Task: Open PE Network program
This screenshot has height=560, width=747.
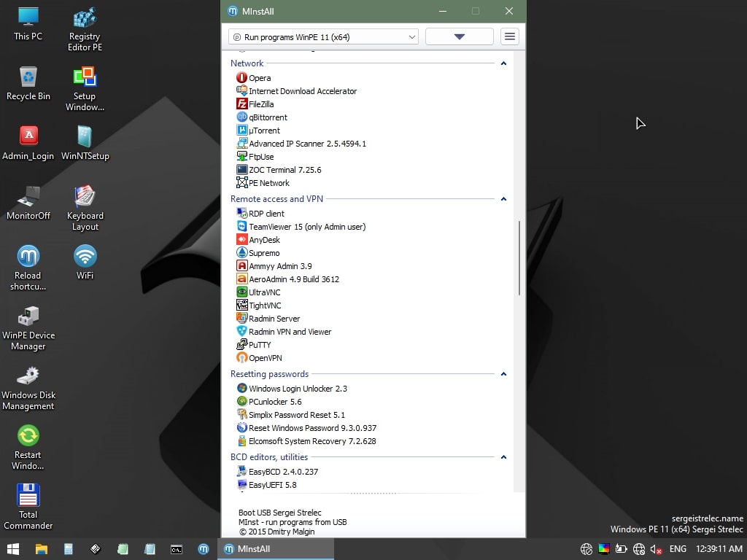Action: [x=263, y=183]
